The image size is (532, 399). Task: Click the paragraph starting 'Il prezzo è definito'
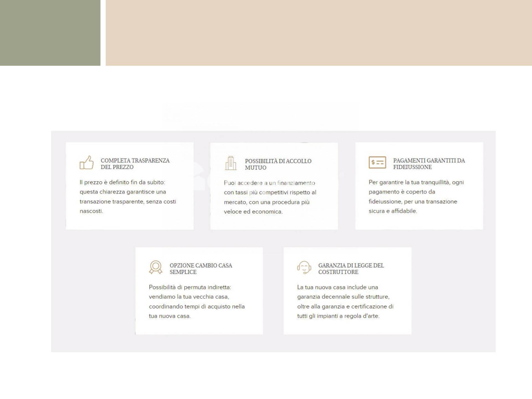click(128, 196)
